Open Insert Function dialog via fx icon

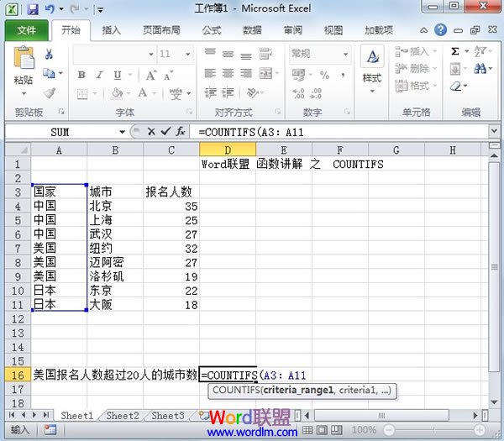click(181, 132)
